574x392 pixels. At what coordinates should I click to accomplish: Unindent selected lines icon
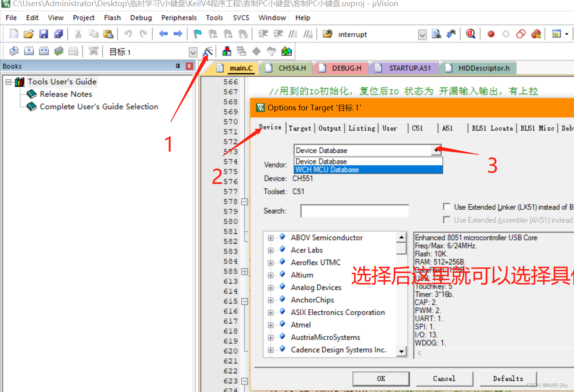(278, 34)
